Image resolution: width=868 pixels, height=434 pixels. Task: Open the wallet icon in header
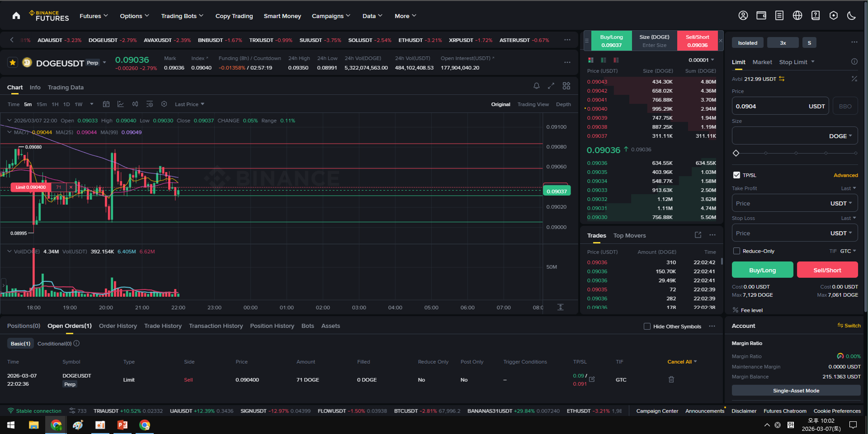pyautogui.click(x=761, y=15)
